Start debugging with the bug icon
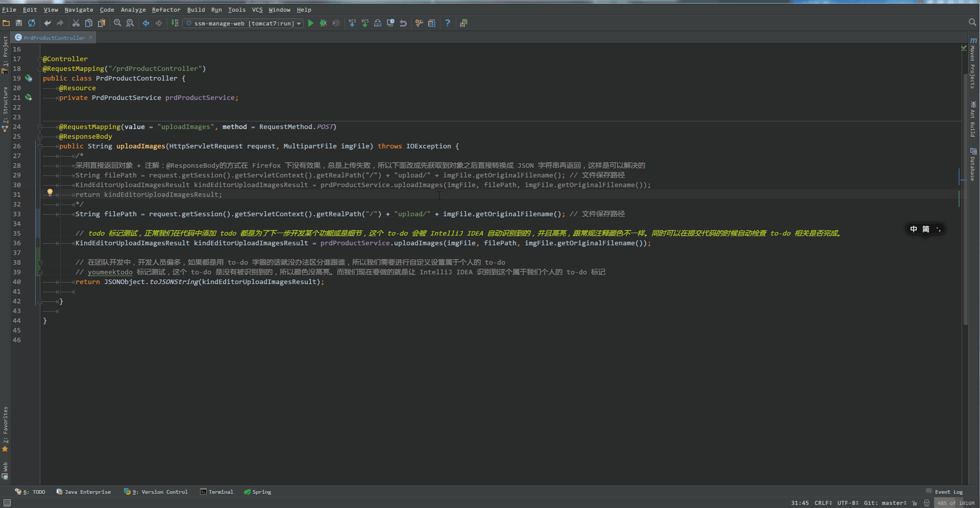This screenshot has width=980, height=508. click(x=323, y=23)
